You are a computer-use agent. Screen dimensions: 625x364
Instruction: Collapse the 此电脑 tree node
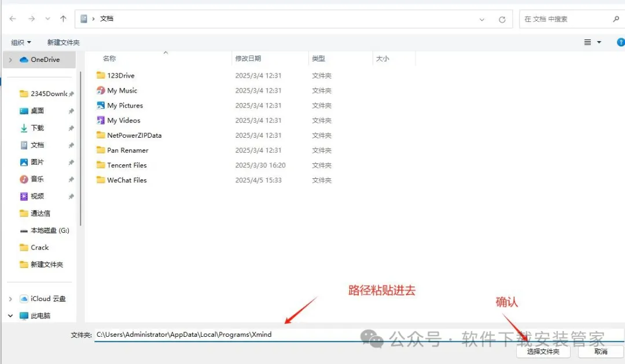point(10,316)
